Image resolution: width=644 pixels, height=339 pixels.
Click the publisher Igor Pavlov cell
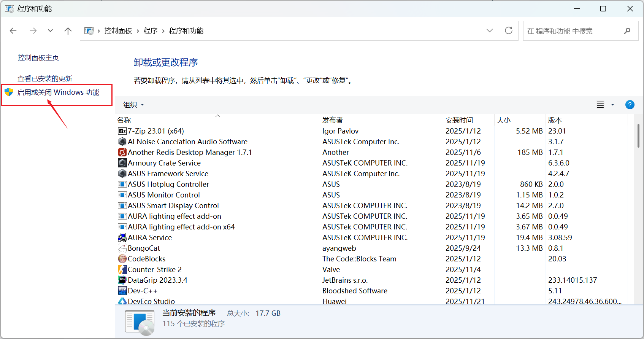click(x=340, y=131)
